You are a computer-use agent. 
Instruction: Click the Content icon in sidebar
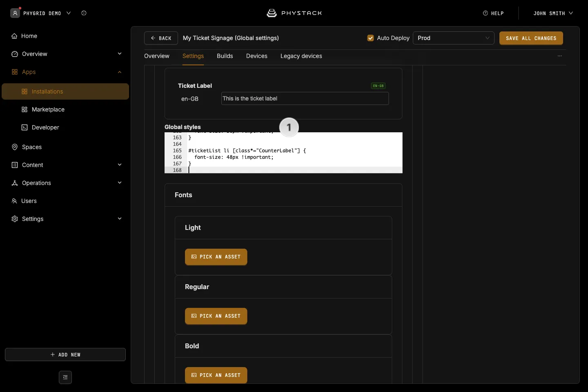point(15,165)
